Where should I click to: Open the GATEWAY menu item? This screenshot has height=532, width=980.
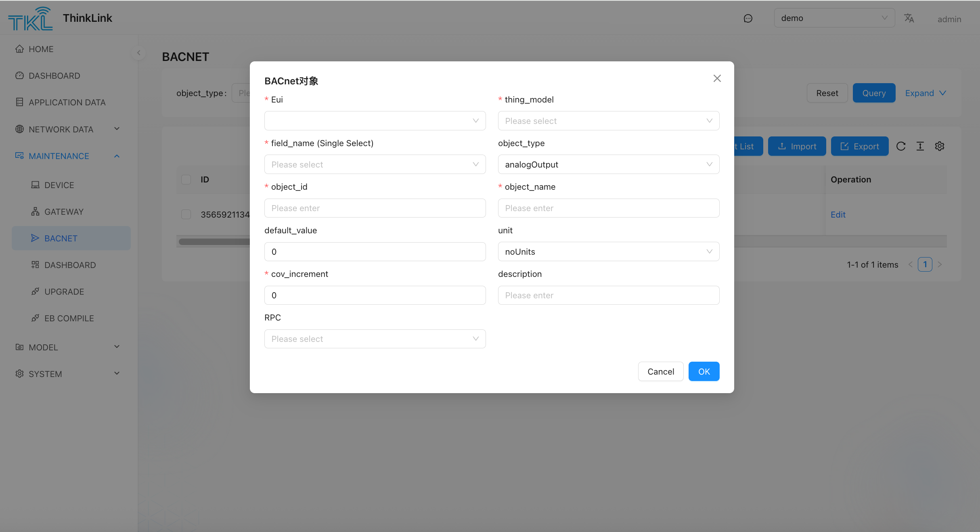point(64,212)
